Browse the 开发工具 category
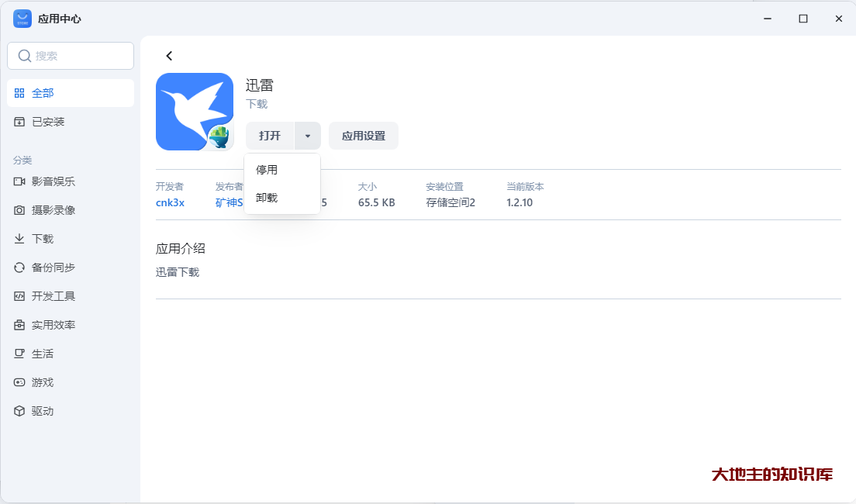 71,296
